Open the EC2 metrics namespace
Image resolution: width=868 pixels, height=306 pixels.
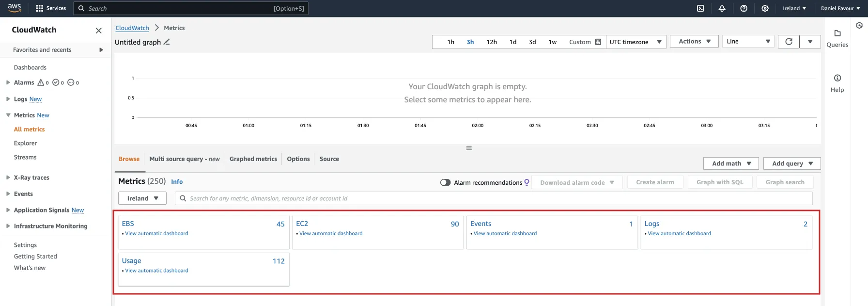302,224
